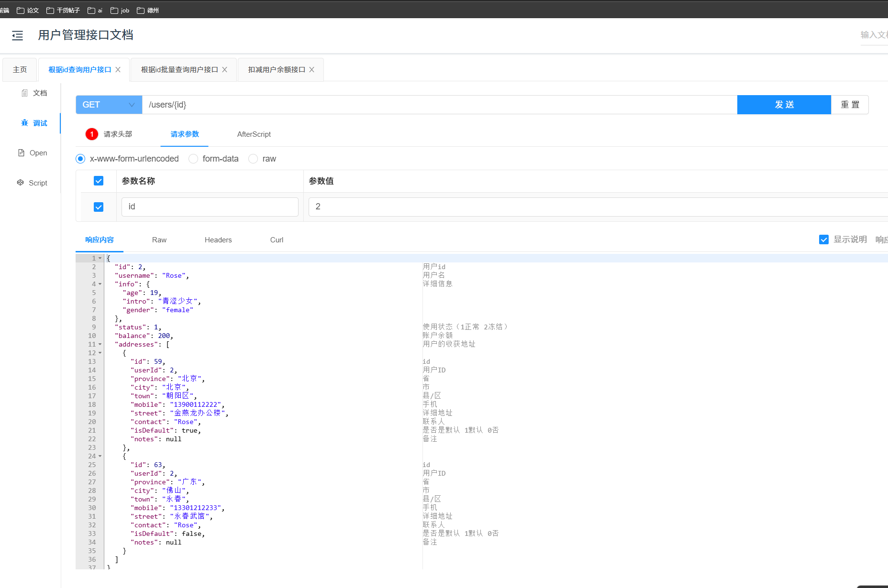Click the "isDefault": false line

[167, 534]
